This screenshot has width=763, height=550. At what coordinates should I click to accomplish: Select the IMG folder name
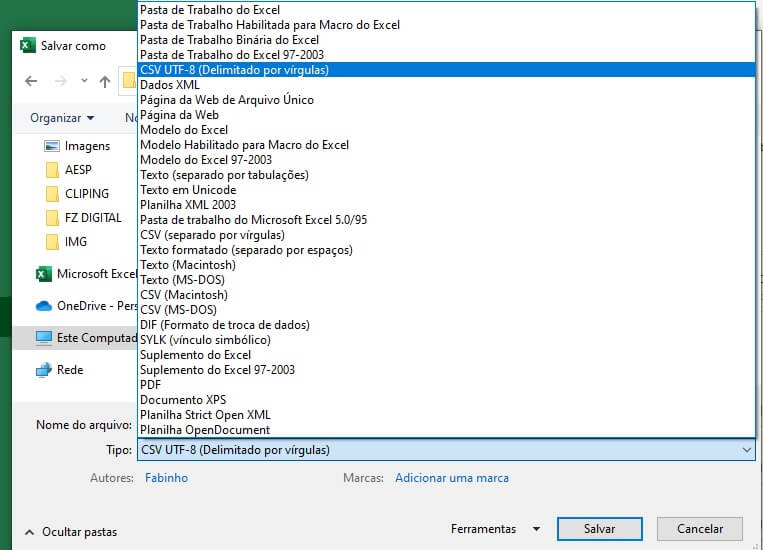tap(76, 242)
